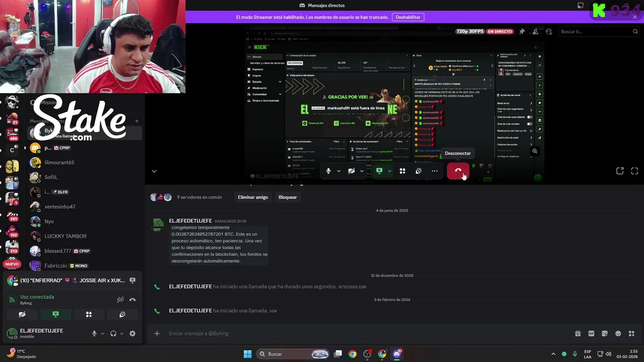
Task: Open activities in voice connected panel
Action: [x=89, y=314]
